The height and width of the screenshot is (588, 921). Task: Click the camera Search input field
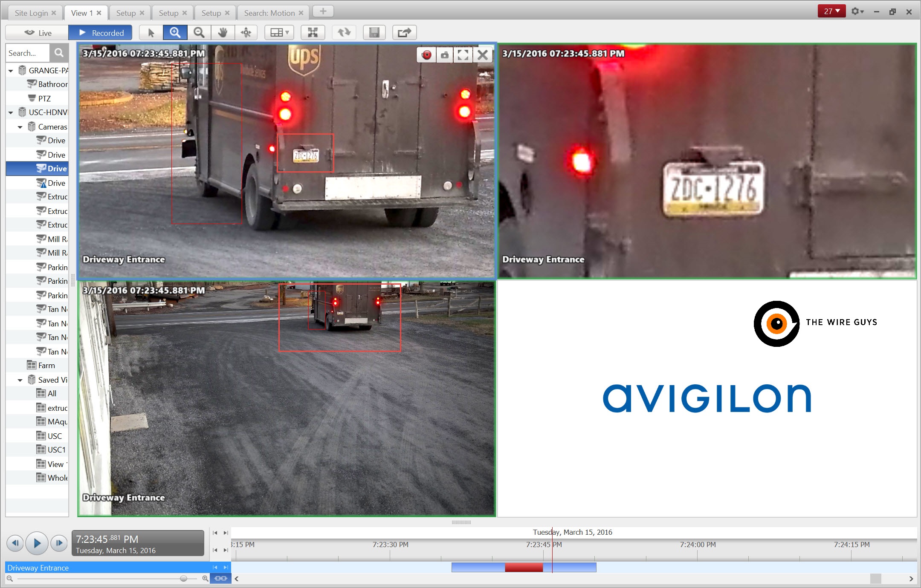coord(28,53)
